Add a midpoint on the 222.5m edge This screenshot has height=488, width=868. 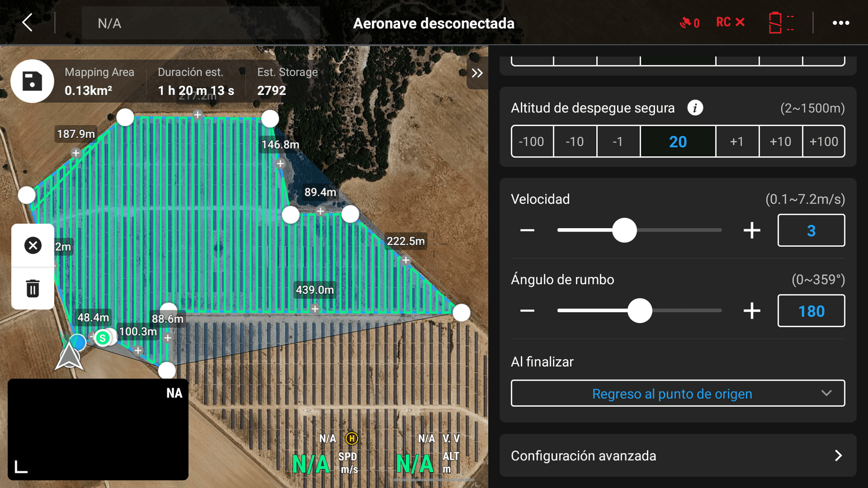tap(406, 260)
